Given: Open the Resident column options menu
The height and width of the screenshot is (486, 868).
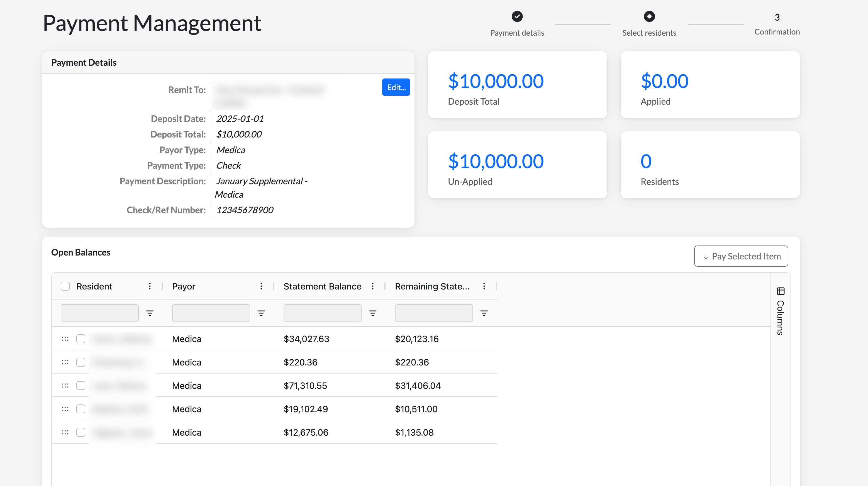Looking at the screenshot, I should (x=150, y=286).
